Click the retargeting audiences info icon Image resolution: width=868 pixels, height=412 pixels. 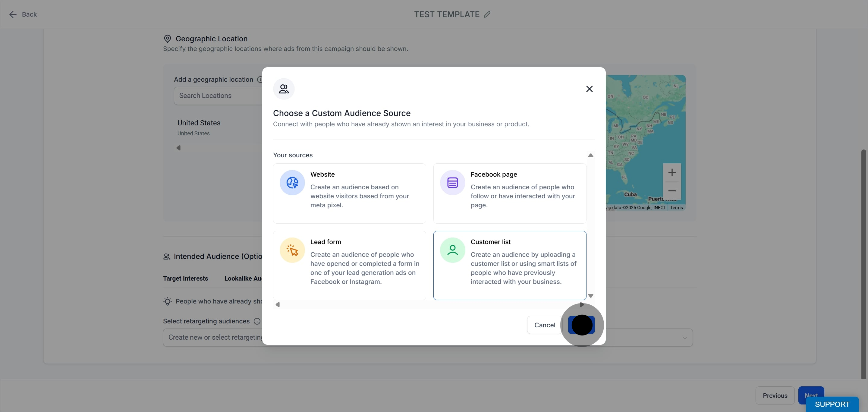point(257,321)
